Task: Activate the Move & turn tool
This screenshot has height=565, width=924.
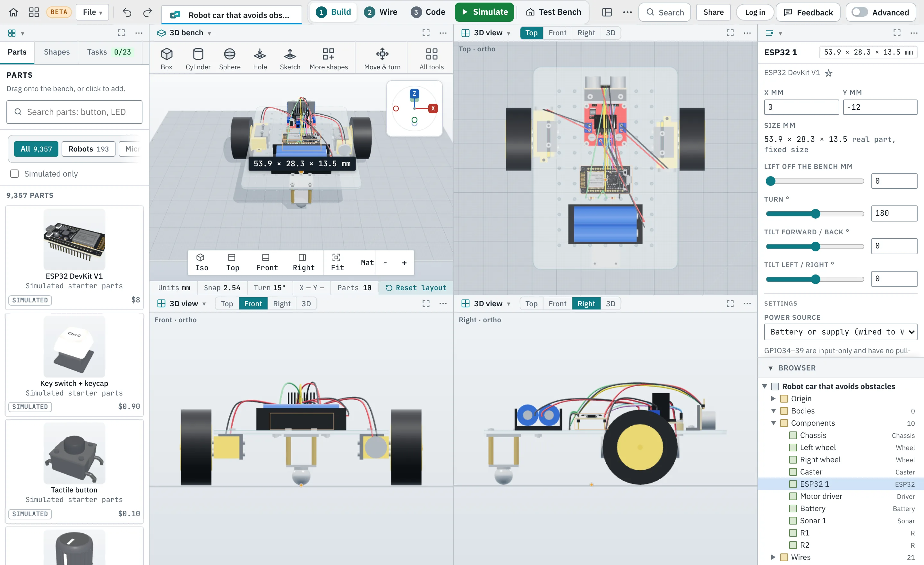Action: 382,58
